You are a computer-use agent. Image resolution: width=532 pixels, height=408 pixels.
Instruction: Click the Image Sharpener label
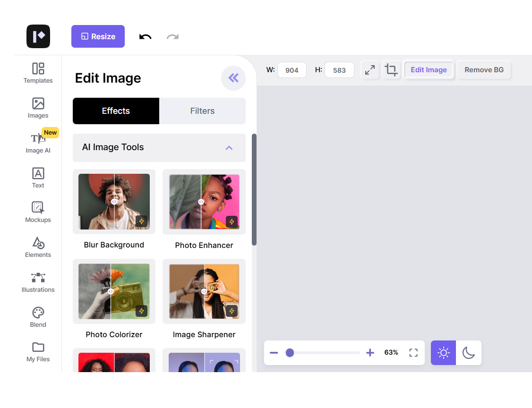tap(204, 334)
